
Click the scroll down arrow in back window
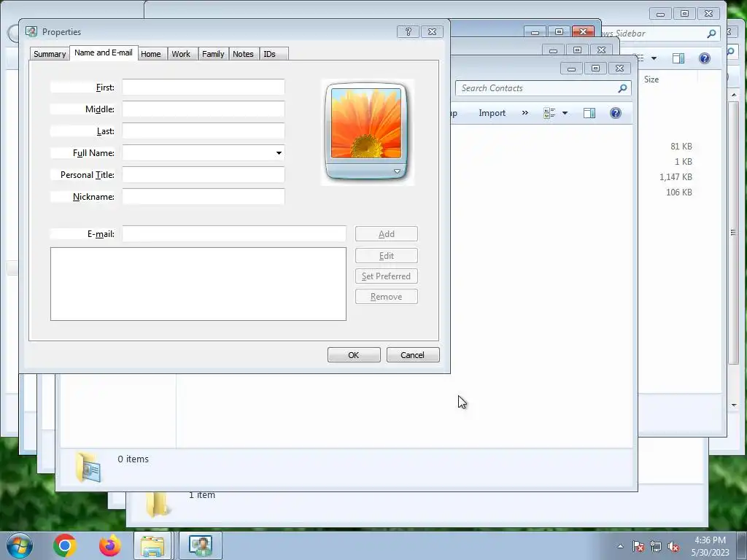pyautogui.click(x=734, y=405)
